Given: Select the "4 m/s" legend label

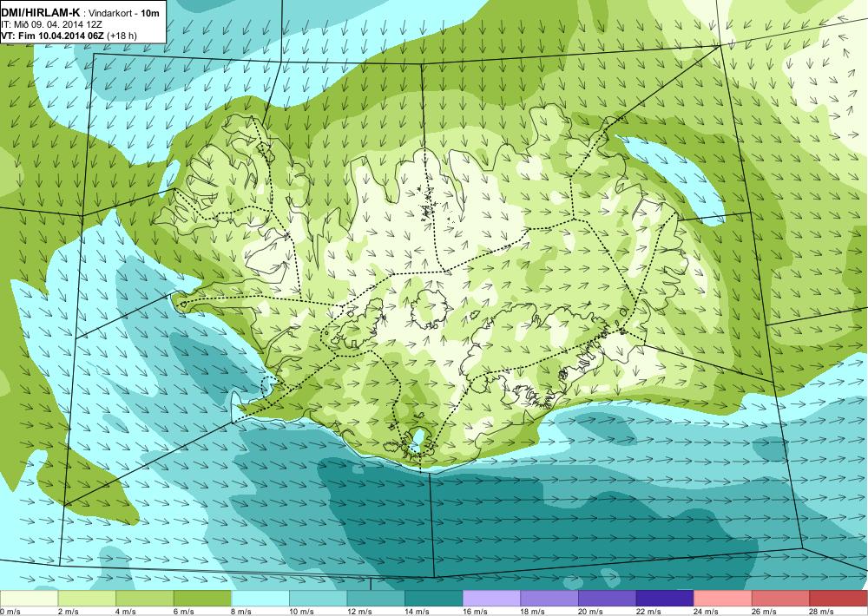Looking at the screenshot, I should (126, 612).
